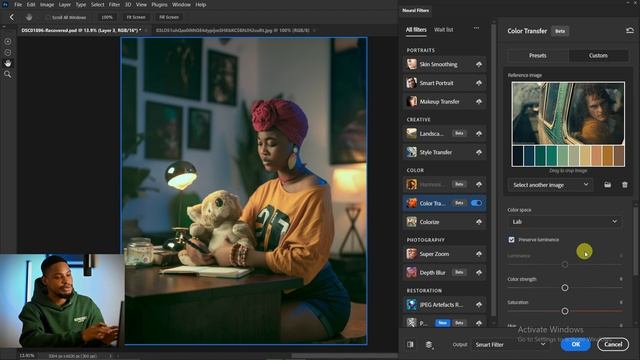Adjust the Saturation slider handle
640x360 pixels.
tap(564, 311)
